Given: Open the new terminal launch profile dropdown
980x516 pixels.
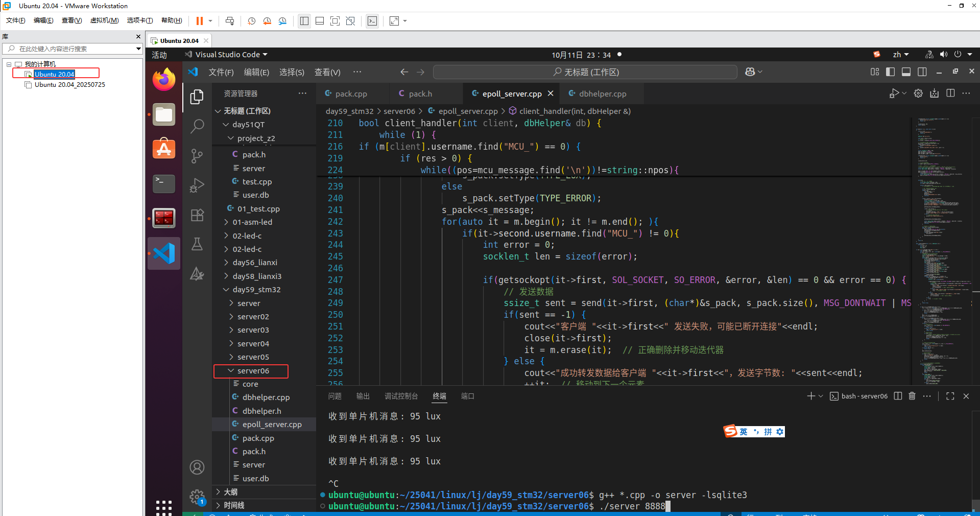Looking at the screenshot, I should [821, 396].
